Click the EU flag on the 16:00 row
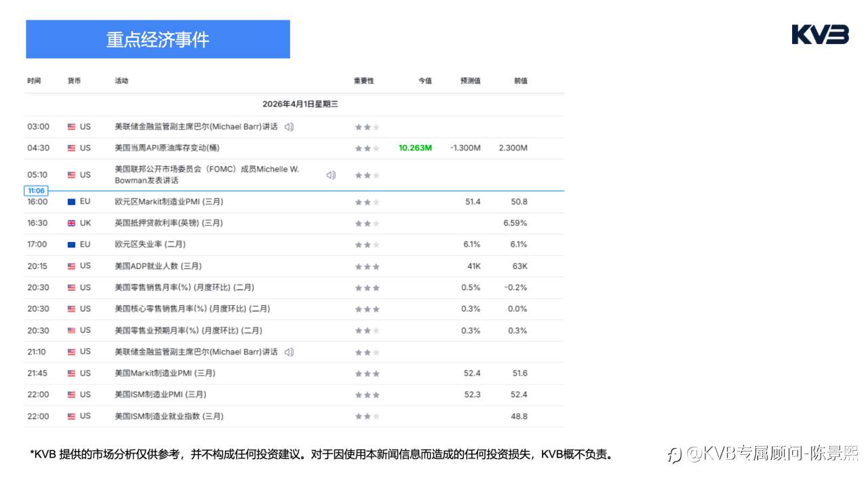Screen dimensions: 868x480 point(72,202)
